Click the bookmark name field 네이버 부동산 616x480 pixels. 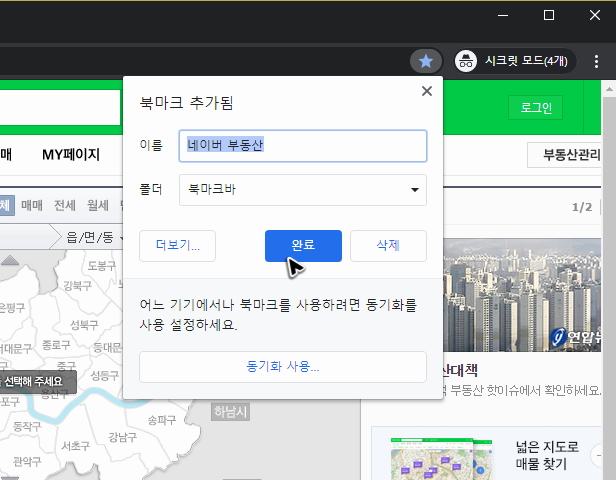pos(302,146)
